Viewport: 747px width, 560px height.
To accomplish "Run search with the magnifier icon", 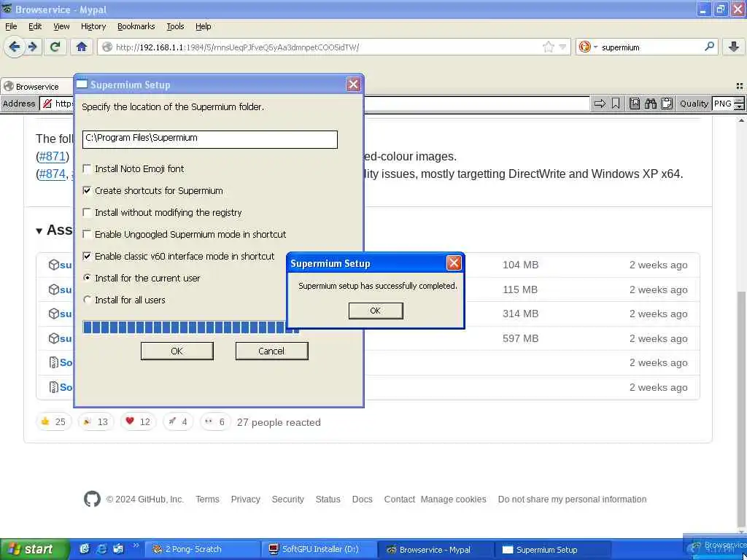I will pyautogui.click(x=709, y=47).
